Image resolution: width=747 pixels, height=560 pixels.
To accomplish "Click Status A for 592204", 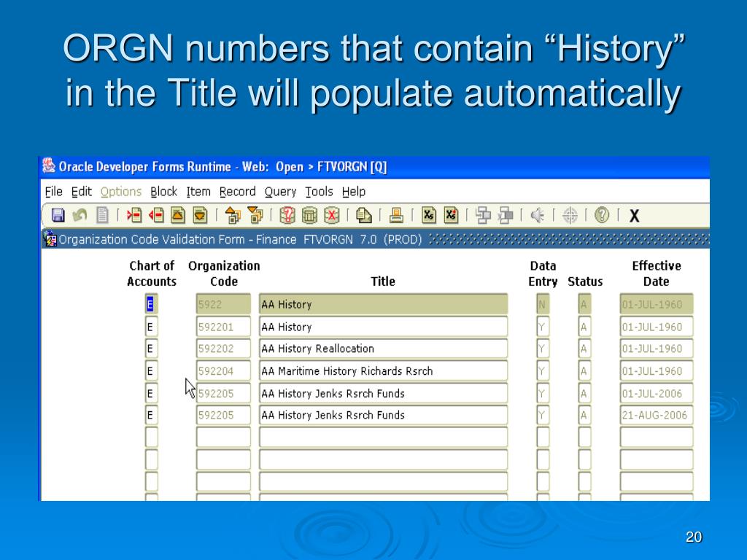I will click(x=584, y=371).
